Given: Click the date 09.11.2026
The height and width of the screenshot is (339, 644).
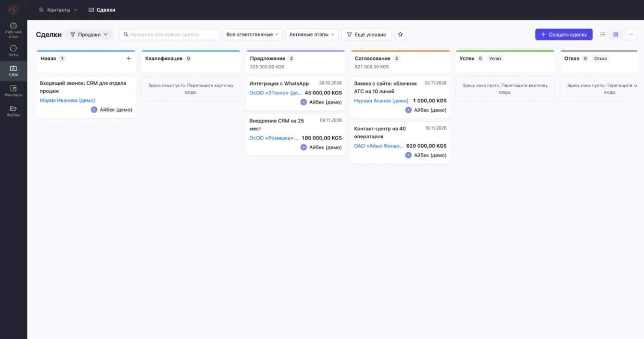Looking at the screenshot, I should point(331,121).
